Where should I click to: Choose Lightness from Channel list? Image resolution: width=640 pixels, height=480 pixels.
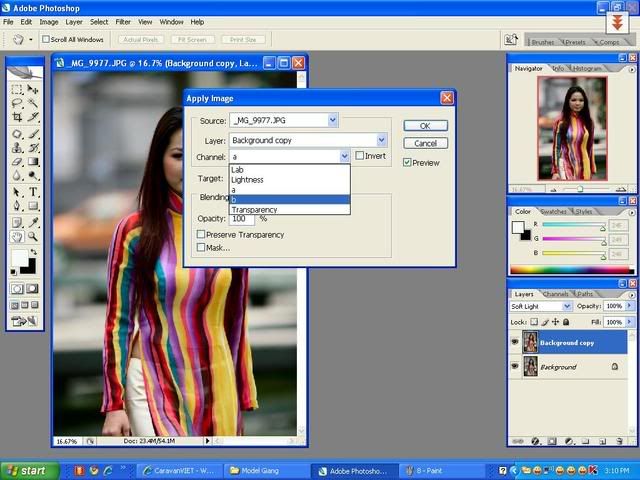pos(289,180)
